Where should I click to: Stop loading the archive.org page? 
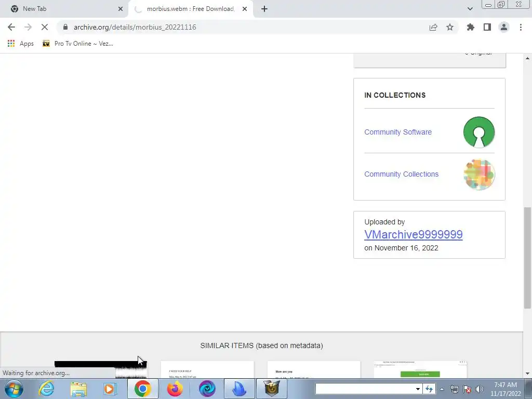(45, 27)
